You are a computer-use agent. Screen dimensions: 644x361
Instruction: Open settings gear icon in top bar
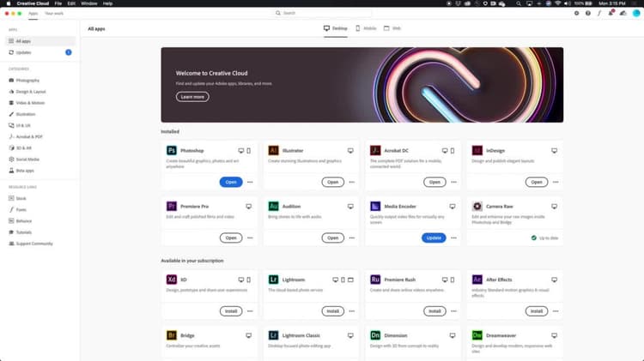(577, 13)
